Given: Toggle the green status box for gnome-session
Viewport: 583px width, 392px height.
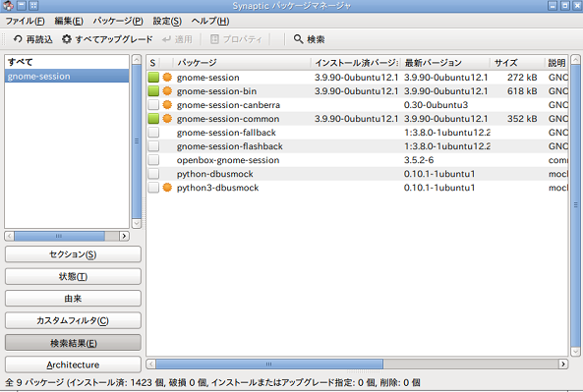Looking at the screenshot, I should point(153,78).
